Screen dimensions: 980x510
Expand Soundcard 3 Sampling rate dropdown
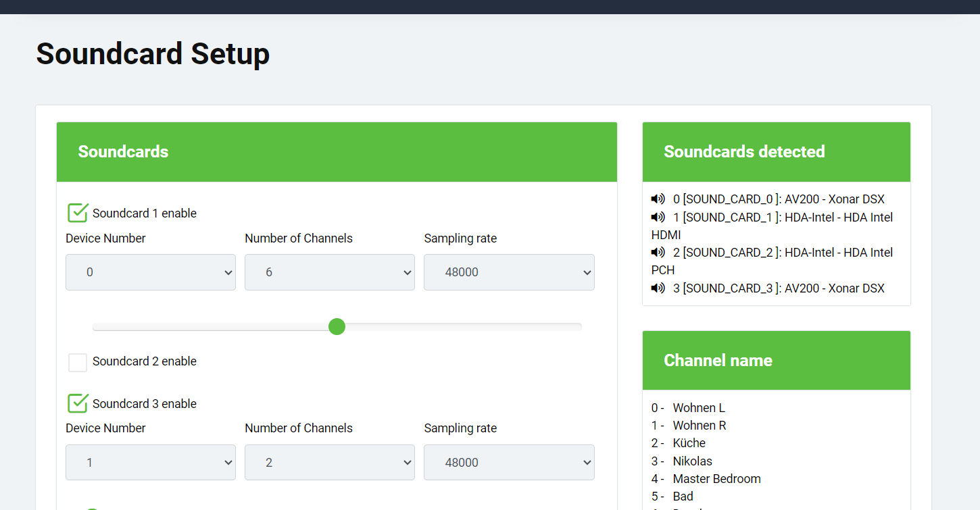509,463
